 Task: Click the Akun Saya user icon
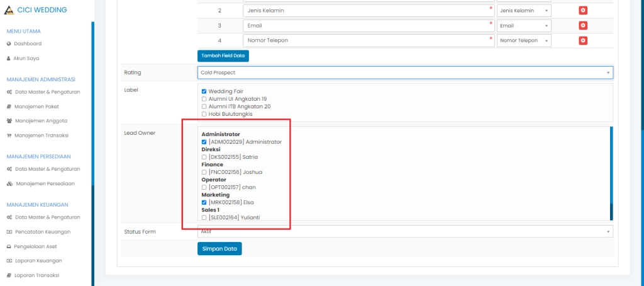coord(9,58)
